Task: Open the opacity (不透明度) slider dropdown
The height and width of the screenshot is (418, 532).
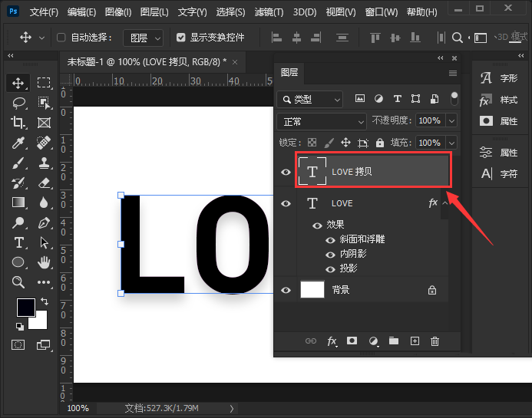Action: pos(451,120)
